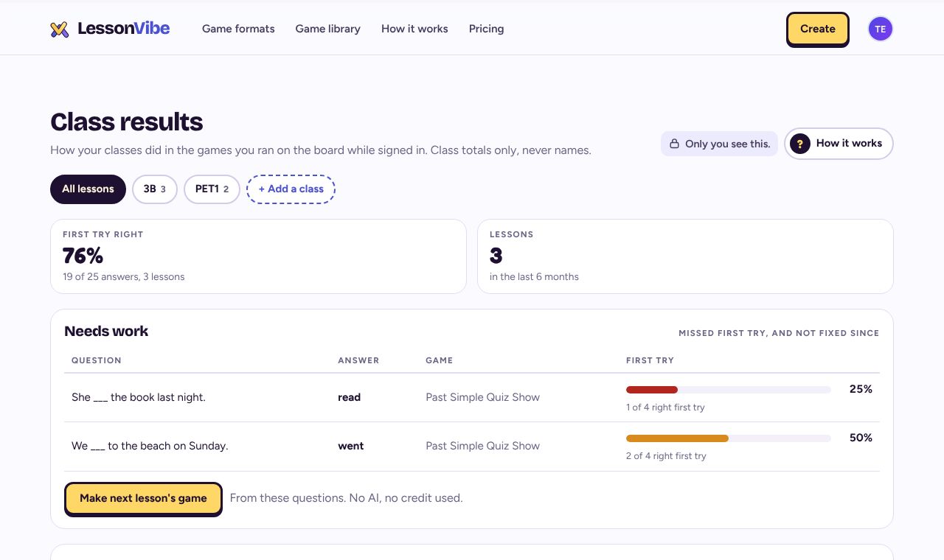Viewport: 944px width, 560px height.
Task: Click the ANSWER column header
Action: [358, 360]
